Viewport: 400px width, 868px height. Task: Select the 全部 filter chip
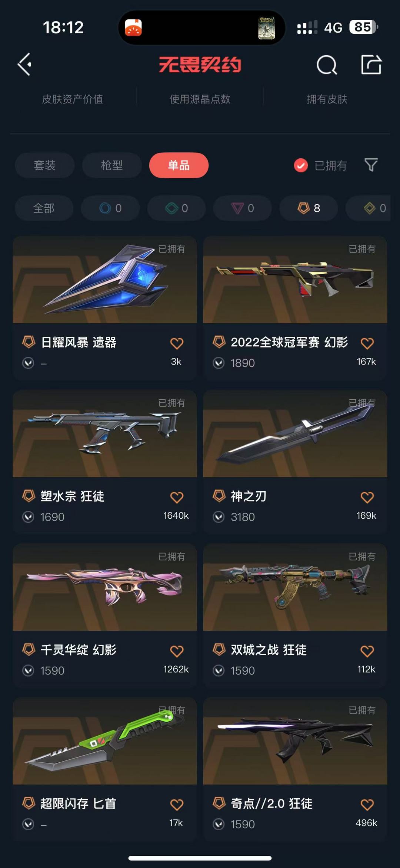(44, 208)
